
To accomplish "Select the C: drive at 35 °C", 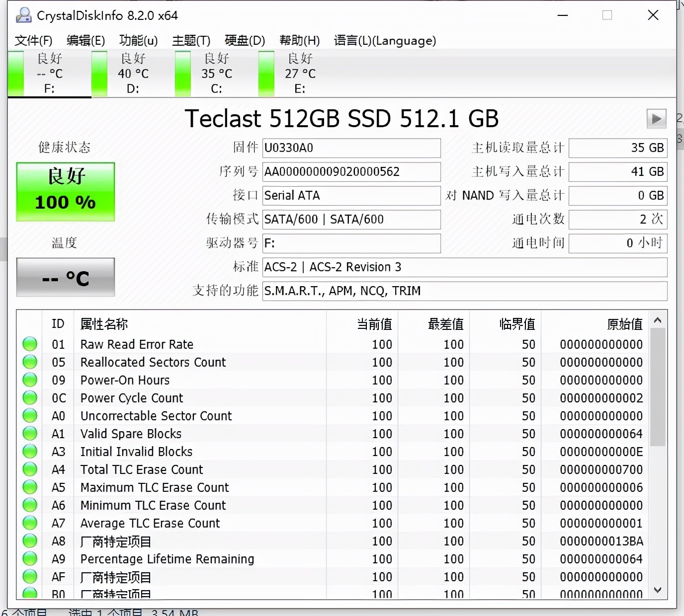I will tap(216, 74).
